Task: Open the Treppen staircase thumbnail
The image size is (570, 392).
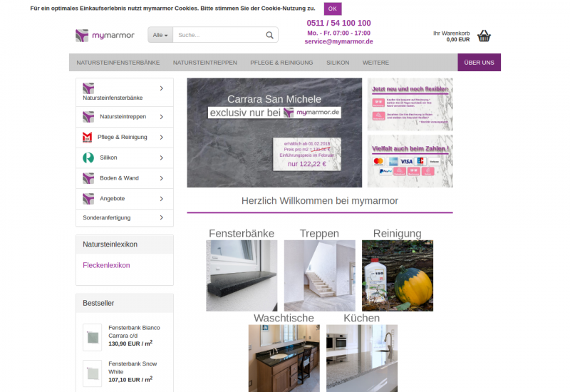Action: [319, 275]
